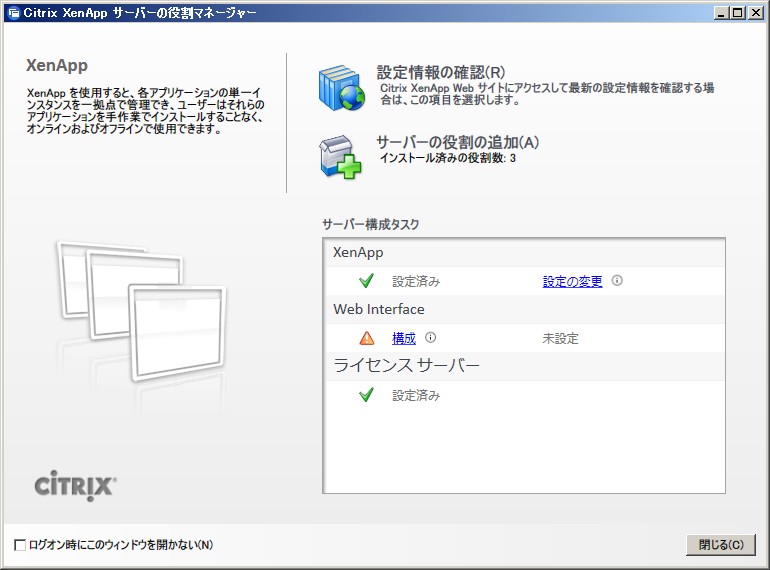Select the XenApp section header in task list
The height and width of the screenshot is (570, 770).
point(358,253)
